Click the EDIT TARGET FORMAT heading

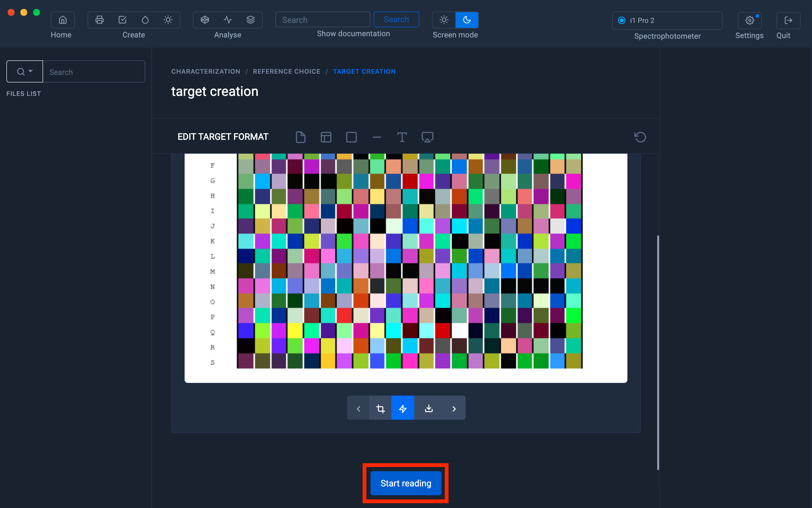point(223,137)
